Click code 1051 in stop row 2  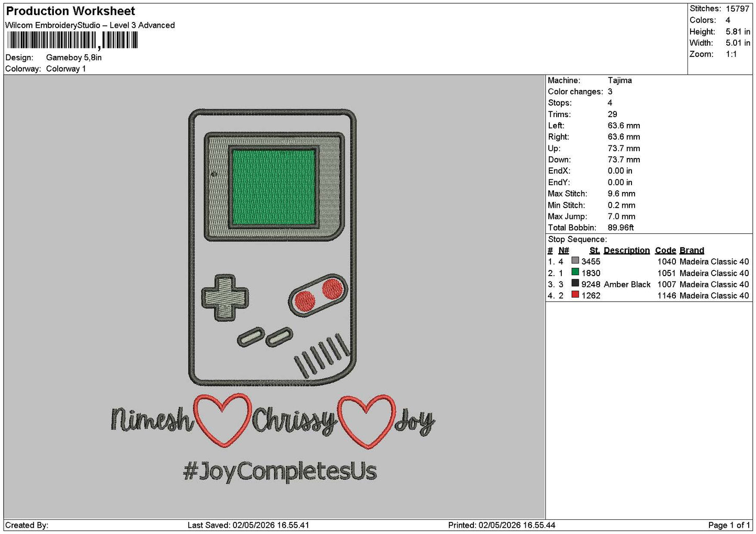pyautogui.click(x=667, y=273)
